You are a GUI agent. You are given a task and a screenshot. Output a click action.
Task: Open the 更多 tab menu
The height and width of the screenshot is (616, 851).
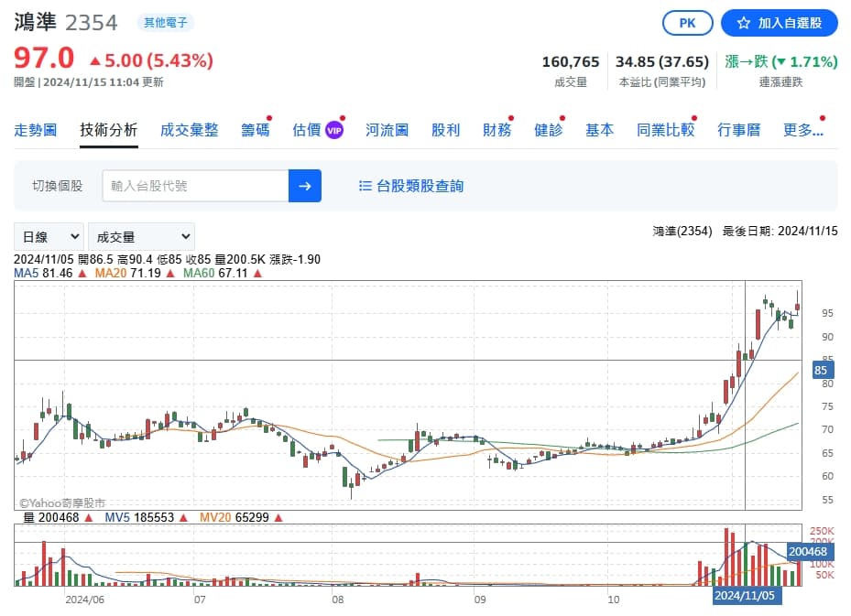(x=803, y=130)
